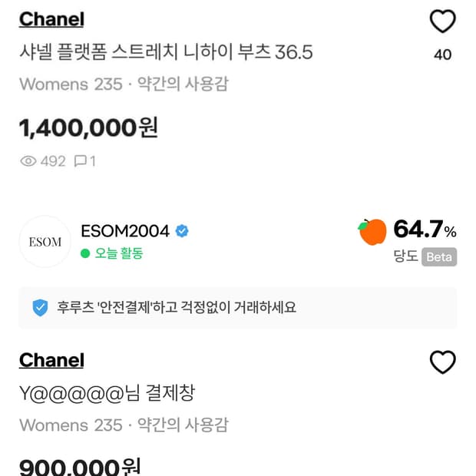Click the blue verified badge beside ESOM2004
Screen dimensions: 476x476
183,231
